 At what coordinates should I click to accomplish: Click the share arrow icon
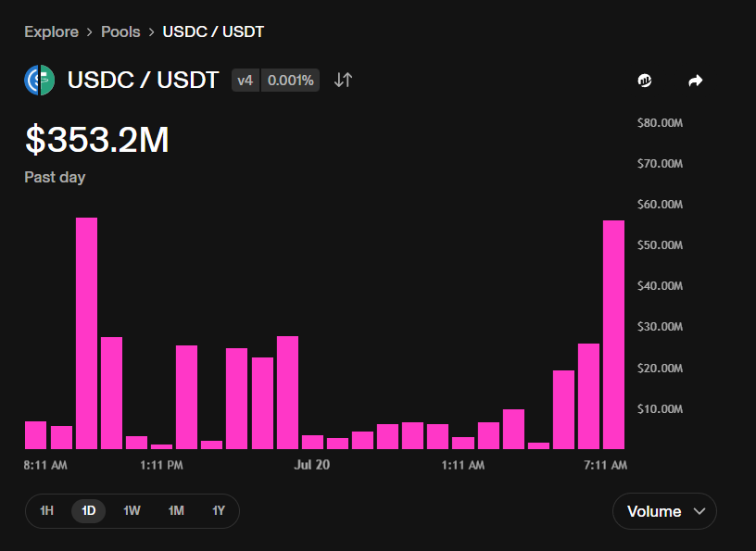click(695, 81)
